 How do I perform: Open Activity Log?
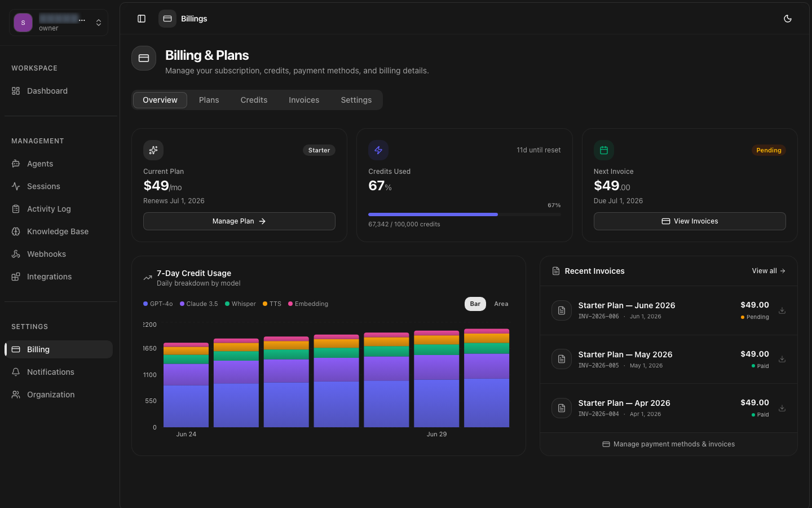59,209
